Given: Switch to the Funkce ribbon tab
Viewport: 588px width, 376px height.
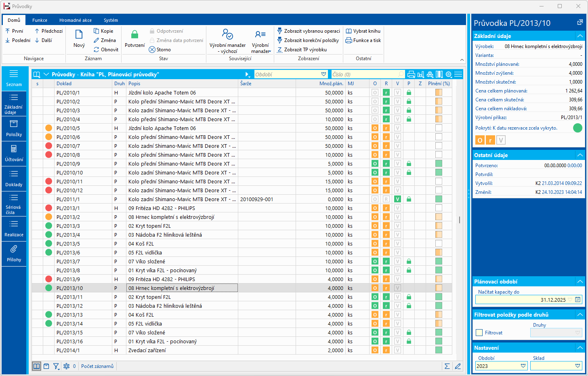Looking at the screenshot, I should pos(40,20).
